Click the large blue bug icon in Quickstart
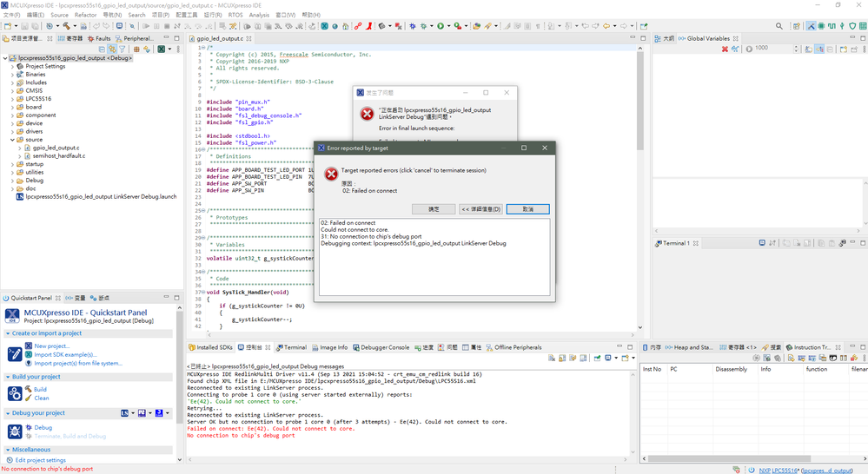868x474 pixels. pyautogui.click(x=15, y=431)
